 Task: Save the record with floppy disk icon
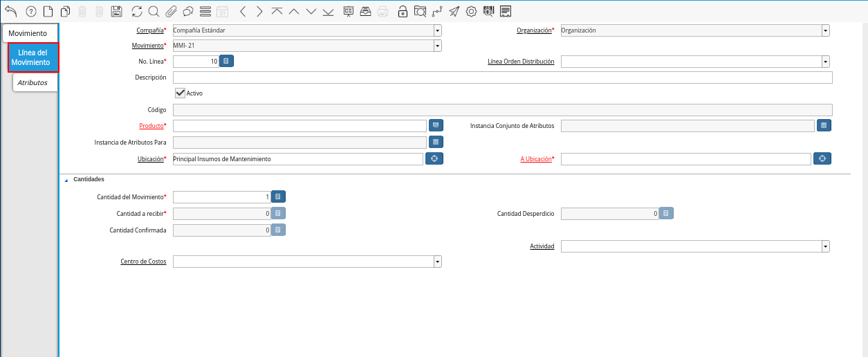(117, 11)
